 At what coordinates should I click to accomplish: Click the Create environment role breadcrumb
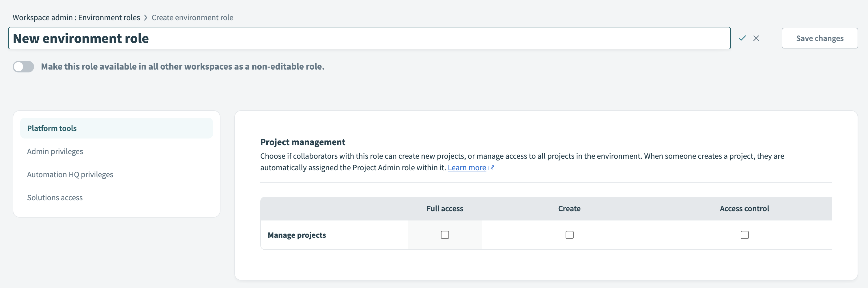point(192,18)
